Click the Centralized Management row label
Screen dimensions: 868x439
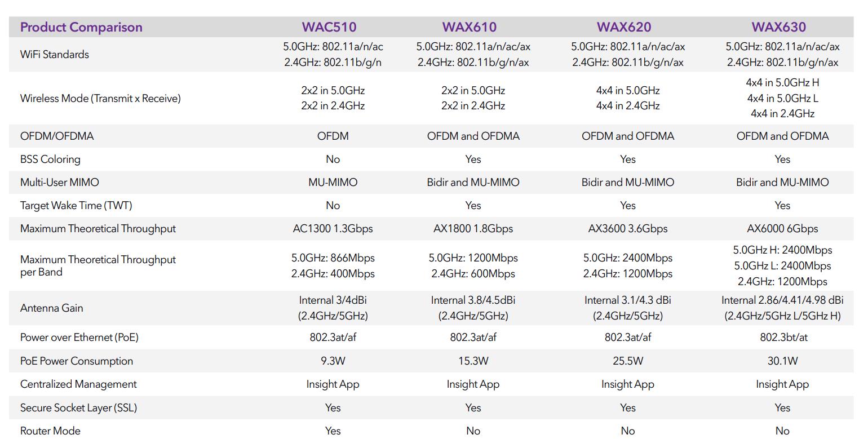point(78,384)
